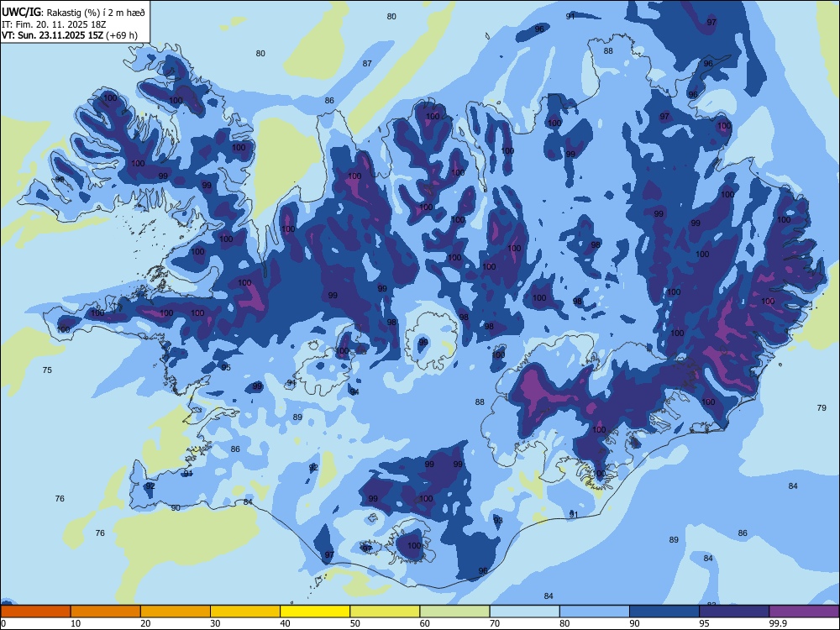Click the "VT: Sun. 23.11.2025 15Z (+69 h)" line
Screen dimensions: 840x630
click(70, 35)
